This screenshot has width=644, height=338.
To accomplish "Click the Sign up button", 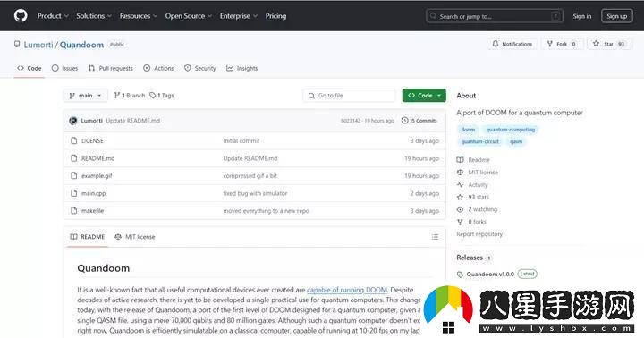I will [x=617, y=16].
